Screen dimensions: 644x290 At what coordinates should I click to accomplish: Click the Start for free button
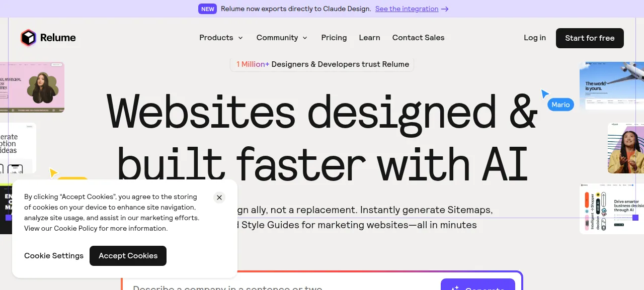coord(590,38)
